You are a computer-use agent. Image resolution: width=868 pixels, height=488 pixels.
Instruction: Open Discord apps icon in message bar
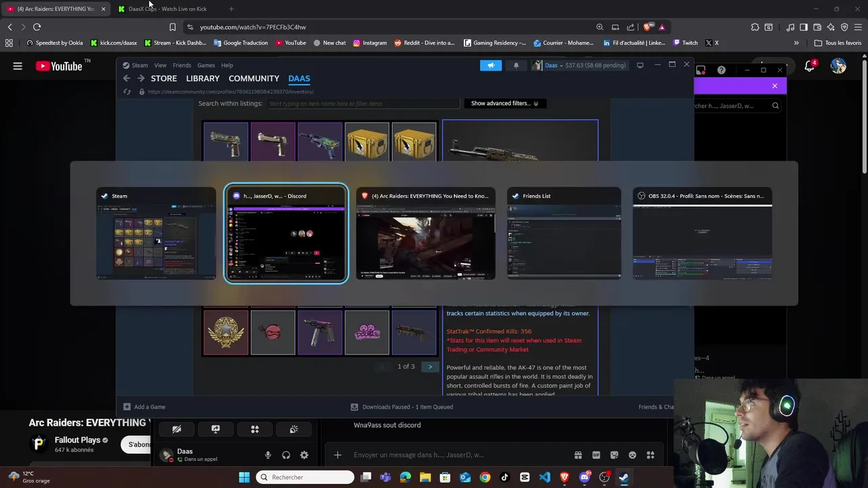[x=650, y=455]
